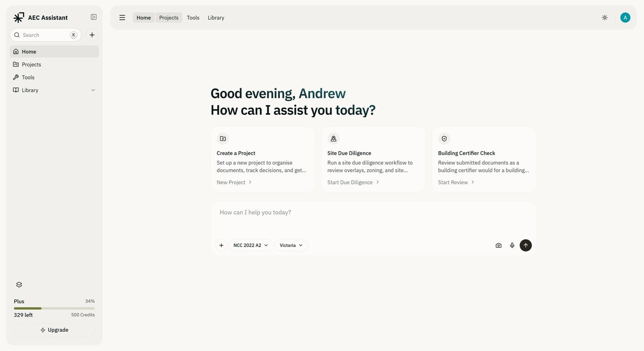The height and width of the screenshot is (351, 644).
Task: Click the Projects folder icon in sidebar
Action: (16, 64)
